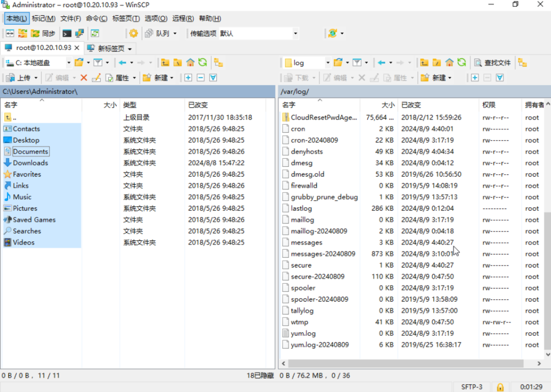Click the 查找文件 find files button
The image size is (551, 392).
click(x=491, y=62)
